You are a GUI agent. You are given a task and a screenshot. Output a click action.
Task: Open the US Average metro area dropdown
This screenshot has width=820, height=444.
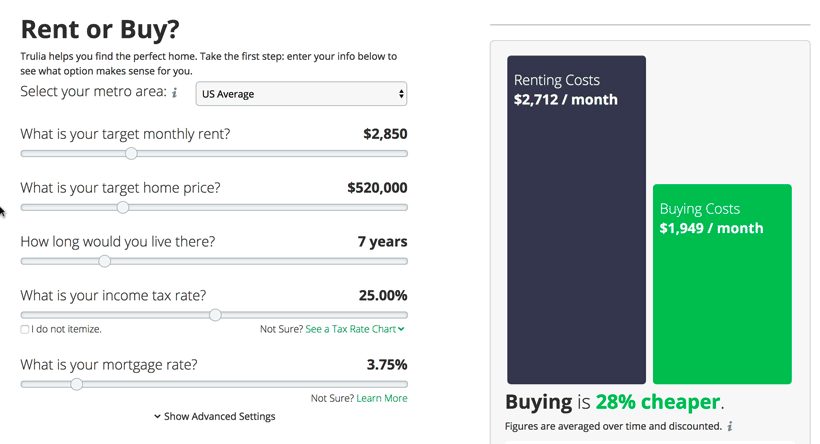(301, 94)
